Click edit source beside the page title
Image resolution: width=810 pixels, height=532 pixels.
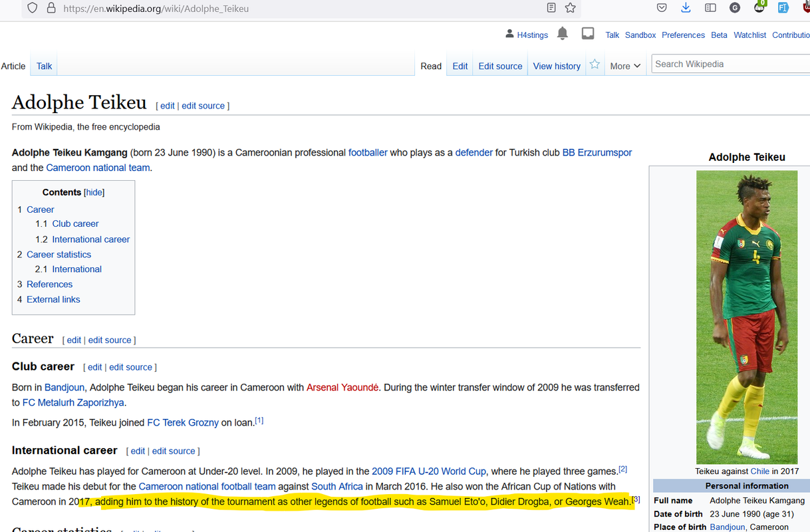click(x=203, y=106)
